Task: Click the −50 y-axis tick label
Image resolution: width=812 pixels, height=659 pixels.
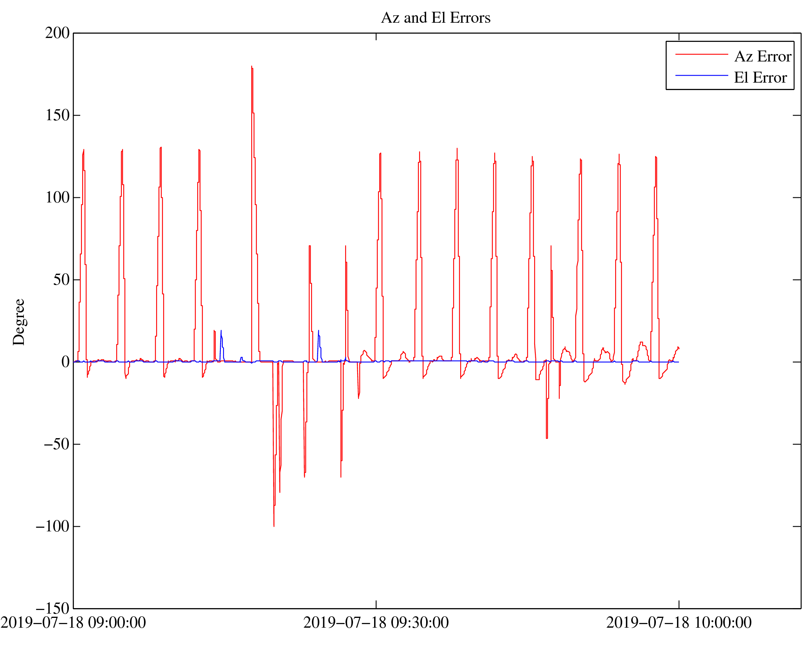Action: coord(57,444)
